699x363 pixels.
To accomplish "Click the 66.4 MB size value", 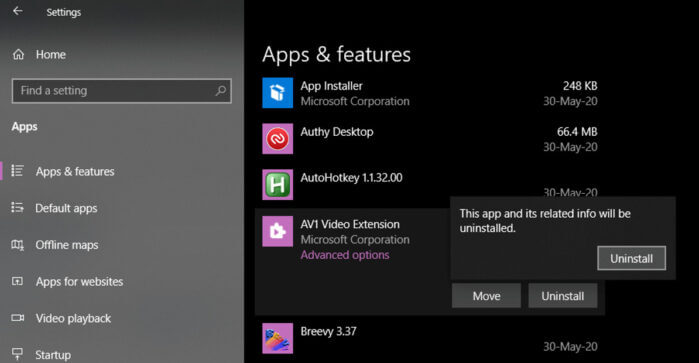I will tap(577, 132).
